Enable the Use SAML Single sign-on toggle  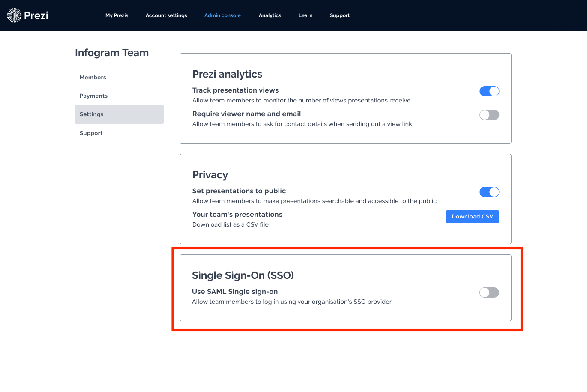pos(489,293)
